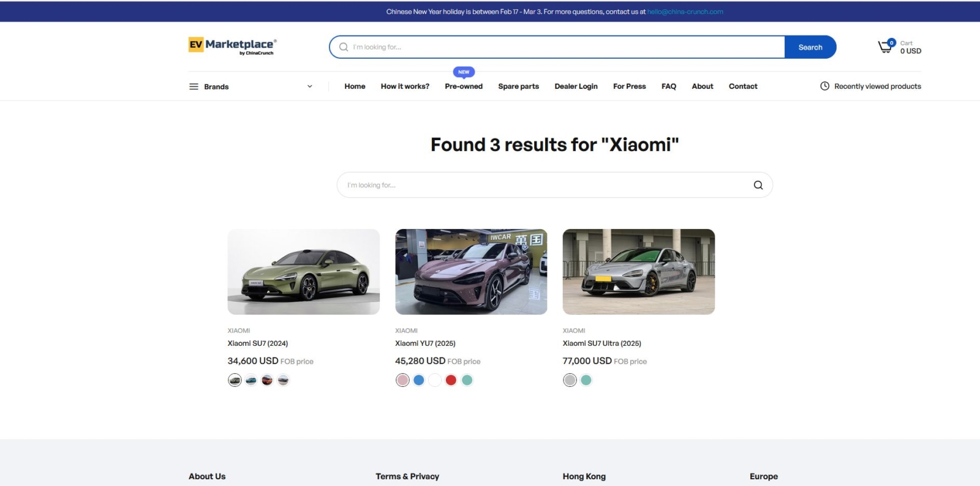The image size is (980, 486).
Task: Open the Dealer Login page
Action: (576, 86)
